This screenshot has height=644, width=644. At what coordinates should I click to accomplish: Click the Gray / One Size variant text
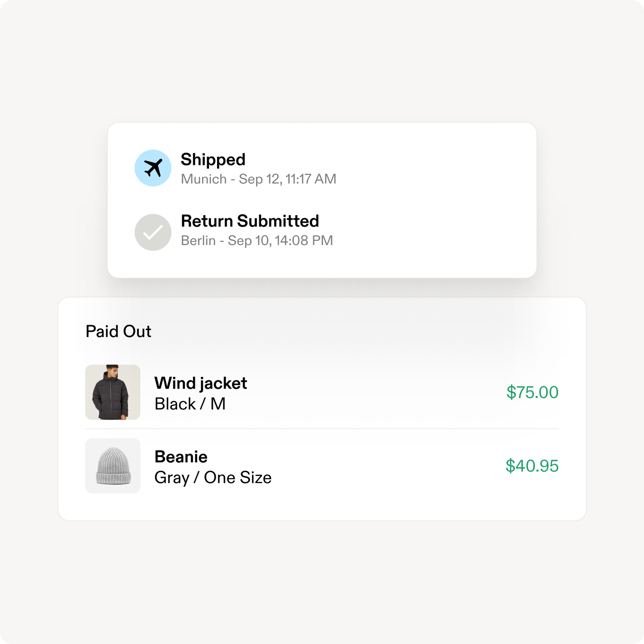[x=213, y=478]
